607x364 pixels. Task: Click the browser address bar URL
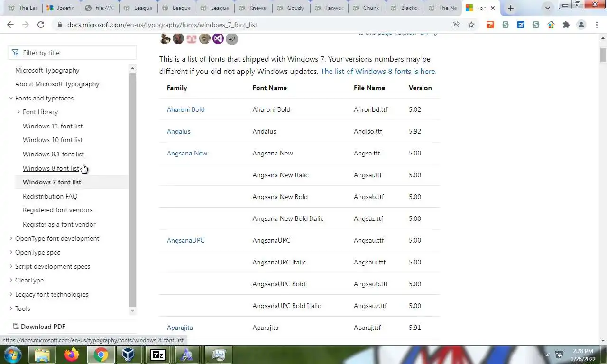[x=162, y=25]
